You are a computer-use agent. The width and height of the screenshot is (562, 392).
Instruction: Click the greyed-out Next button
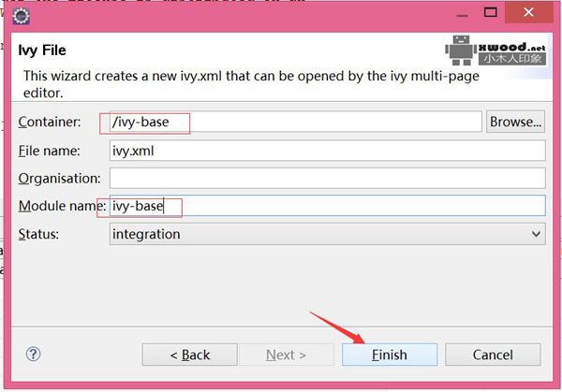[286, 355]
